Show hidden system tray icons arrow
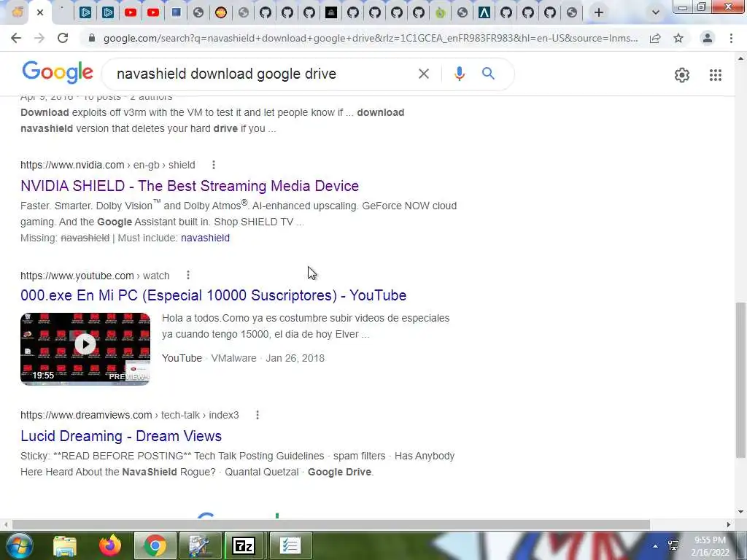The image size is (747, 560). 656,545
